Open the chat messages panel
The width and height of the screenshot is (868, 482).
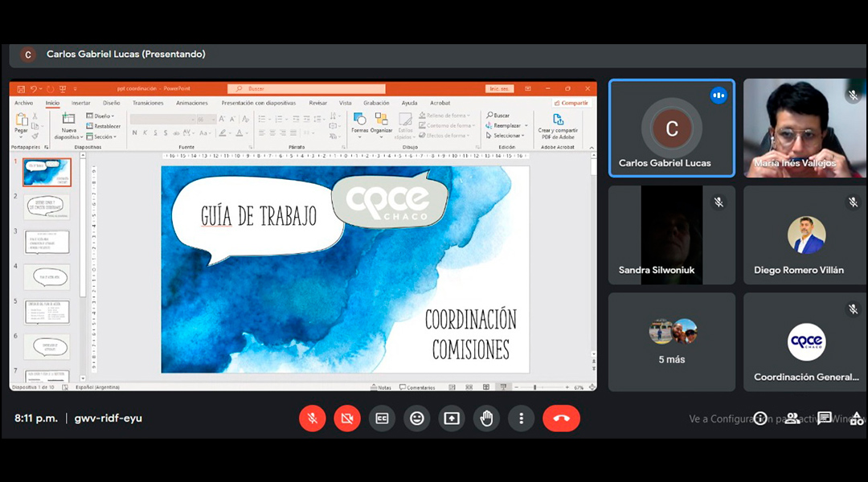click(x=825, y=419)
